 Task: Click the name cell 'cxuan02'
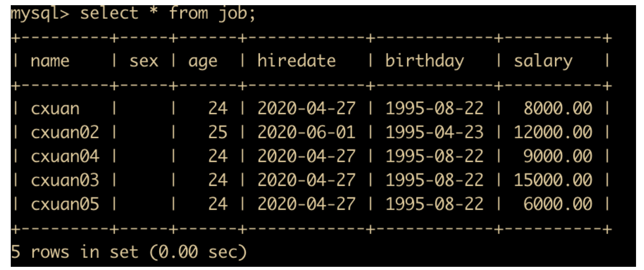65,132
